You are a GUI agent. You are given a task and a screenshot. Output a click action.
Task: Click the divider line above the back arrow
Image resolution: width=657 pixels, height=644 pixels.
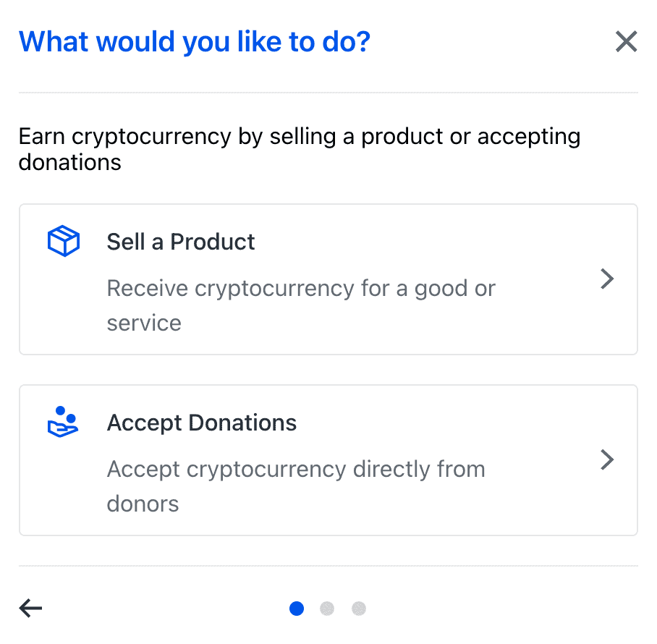(328, 566)
